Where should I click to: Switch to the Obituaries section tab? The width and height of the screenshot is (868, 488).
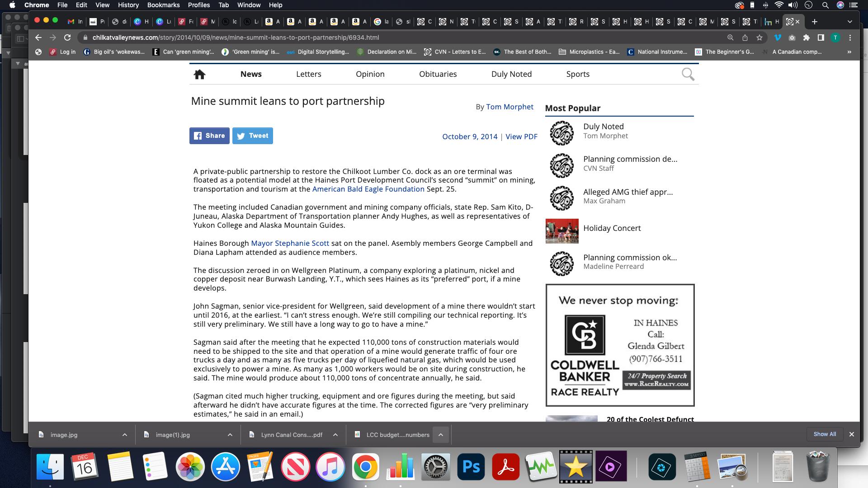438,74
